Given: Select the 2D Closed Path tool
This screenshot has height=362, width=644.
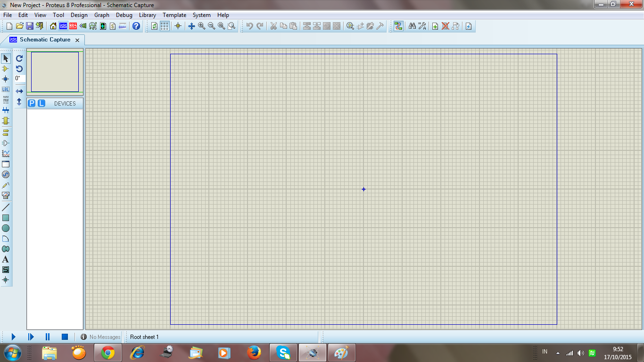Looking at the screenshot, I should click(x=6, y=249).
